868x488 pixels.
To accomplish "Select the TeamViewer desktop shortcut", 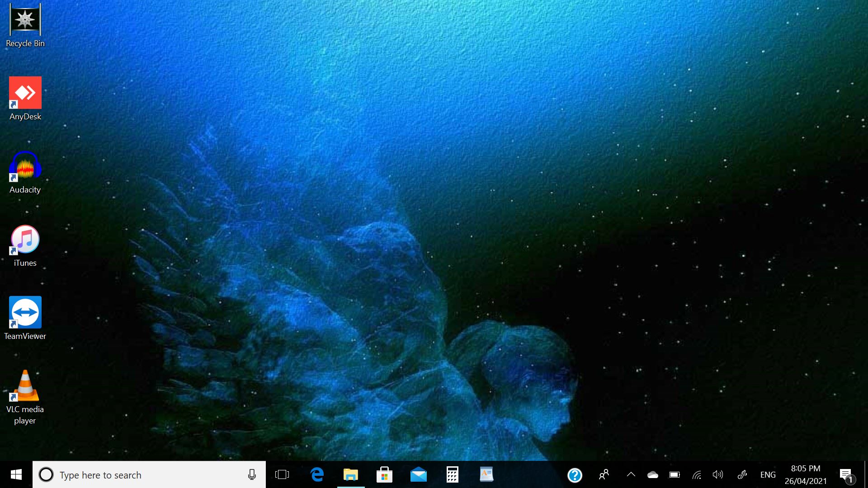I will tap(25, 319).
